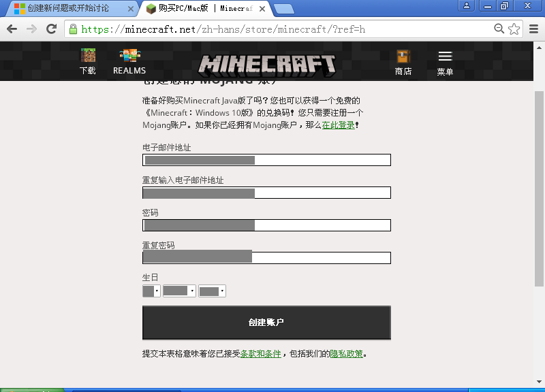Viewport: 545px width, 392px height.
Task: Click the green padlock security icon
Action: (x=73, y=29)
